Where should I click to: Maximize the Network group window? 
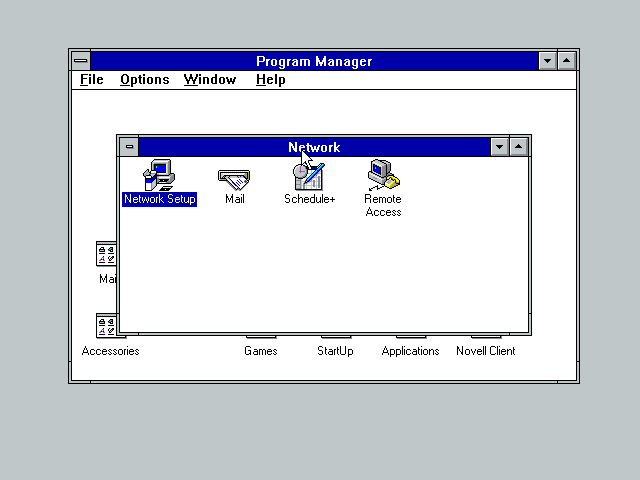(x=518, y=147)
